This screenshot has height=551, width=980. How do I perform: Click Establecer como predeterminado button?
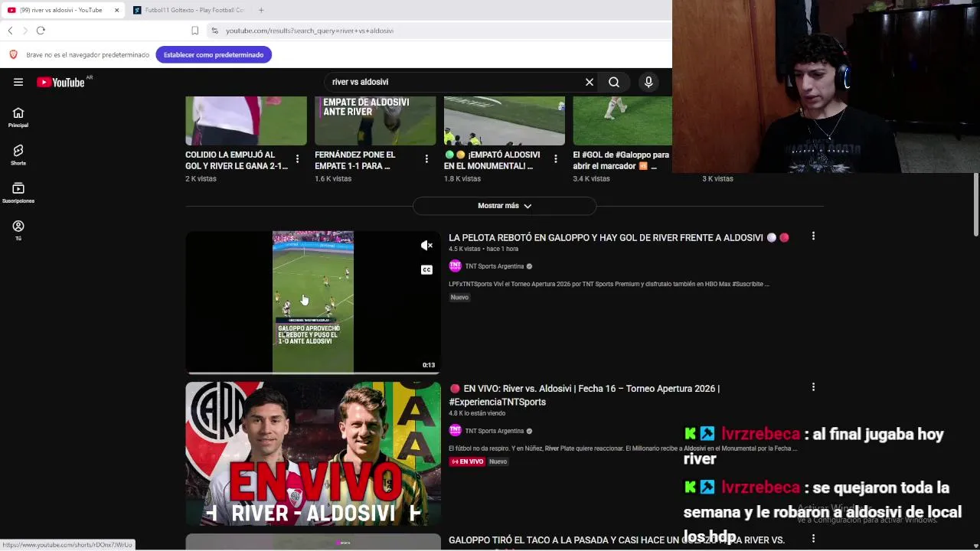(214, 55)
